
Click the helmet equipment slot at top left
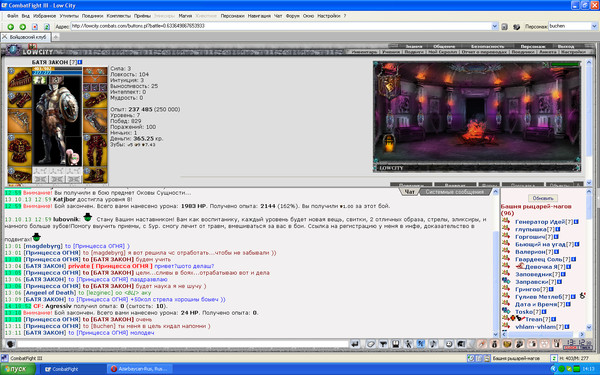(20, 80)
